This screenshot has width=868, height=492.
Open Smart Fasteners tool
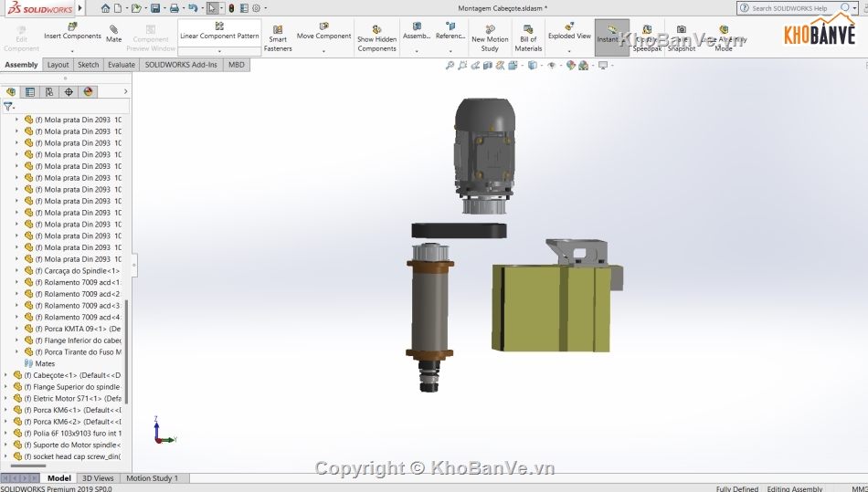tap(278, 37)
